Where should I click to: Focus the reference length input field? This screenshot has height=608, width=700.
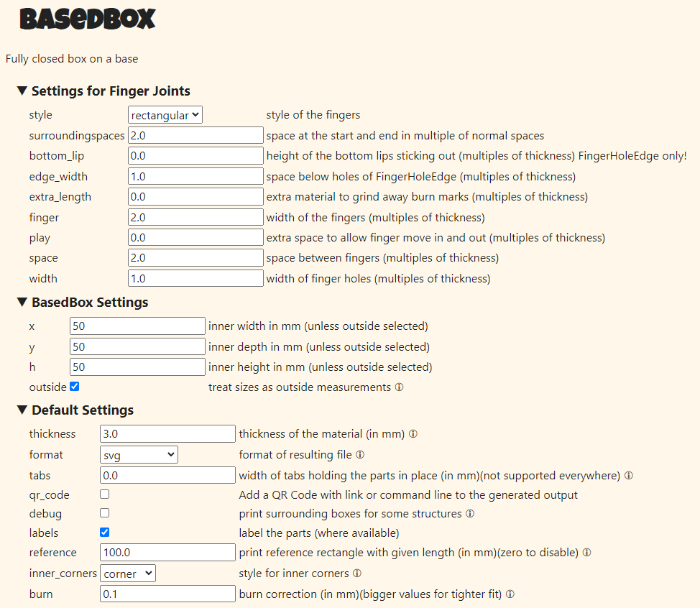167,552
